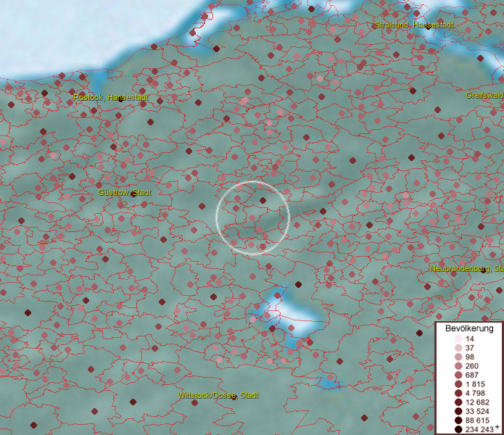Screen dimensions: 504x435
Task: Click the legend value 12 682
Action: [477, 402]
